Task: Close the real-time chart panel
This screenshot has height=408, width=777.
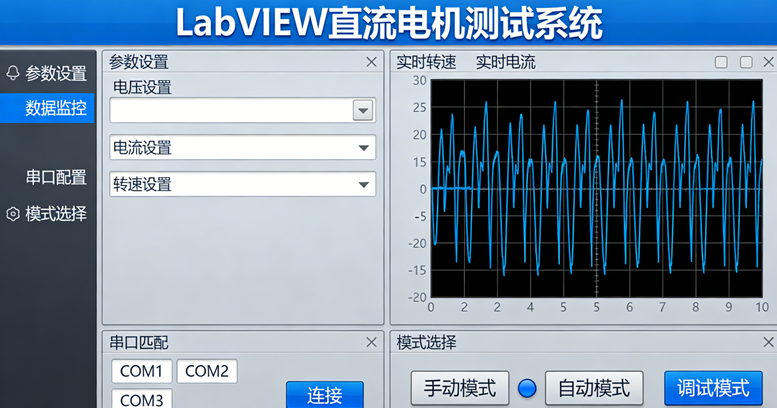Action: point(764,62)
